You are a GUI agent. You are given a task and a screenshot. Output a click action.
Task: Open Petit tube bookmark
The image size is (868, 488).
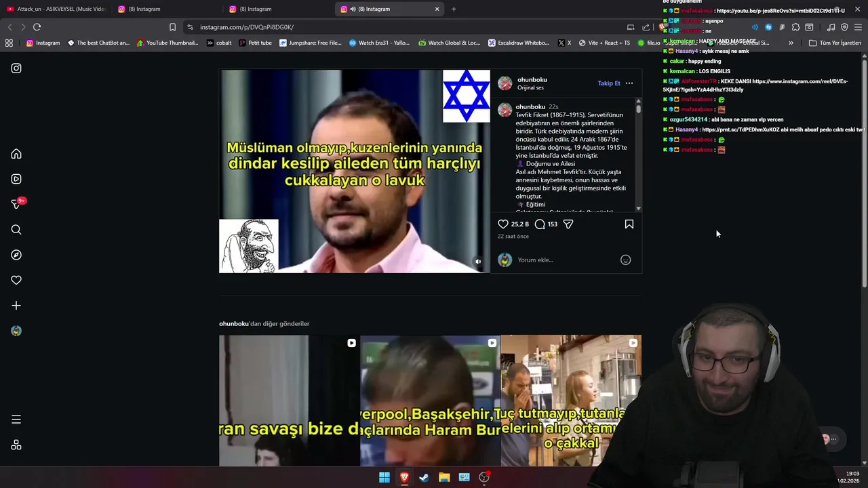[x=256, y=43]
